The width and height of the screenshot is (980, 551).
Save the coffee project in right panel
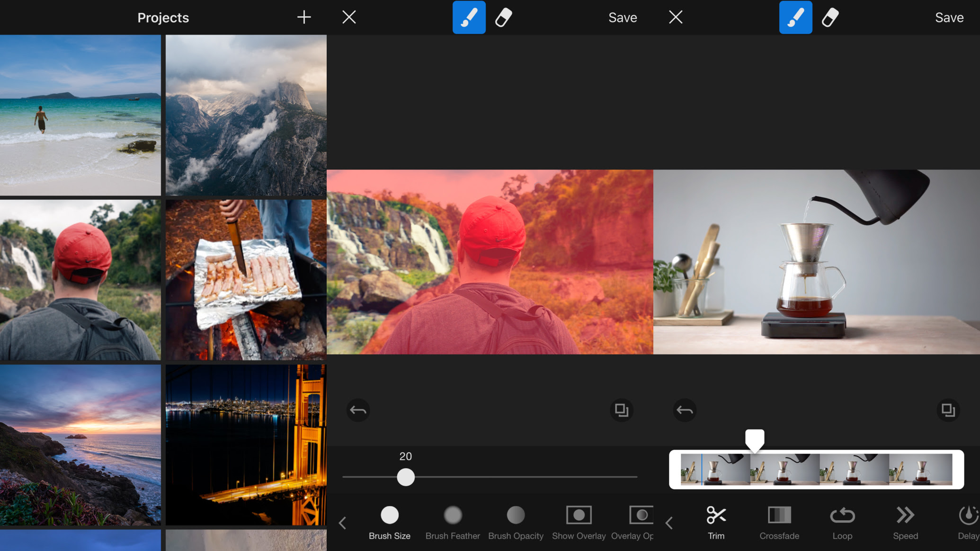point(949,18)
